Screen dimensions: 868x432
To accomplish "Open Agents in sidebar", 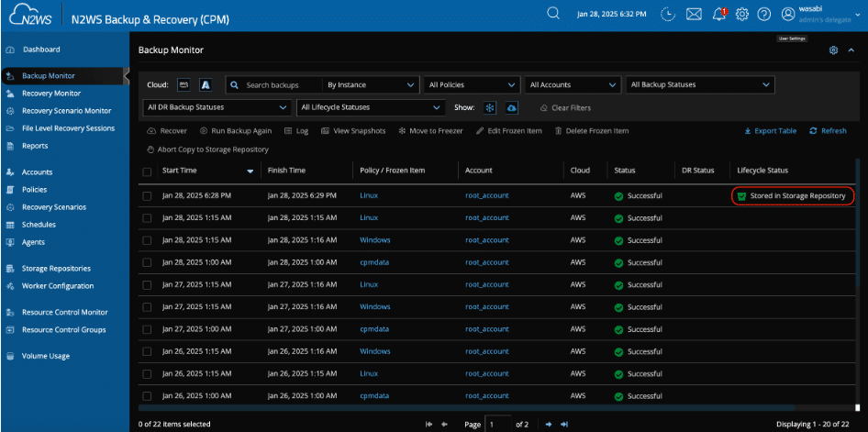I will (33, 242).
